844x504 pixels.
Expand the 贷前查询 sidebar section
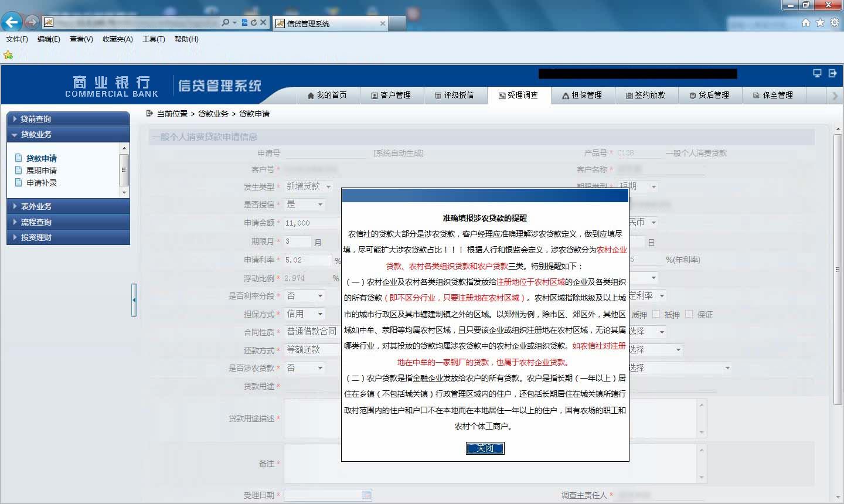(x=68, y=118)
